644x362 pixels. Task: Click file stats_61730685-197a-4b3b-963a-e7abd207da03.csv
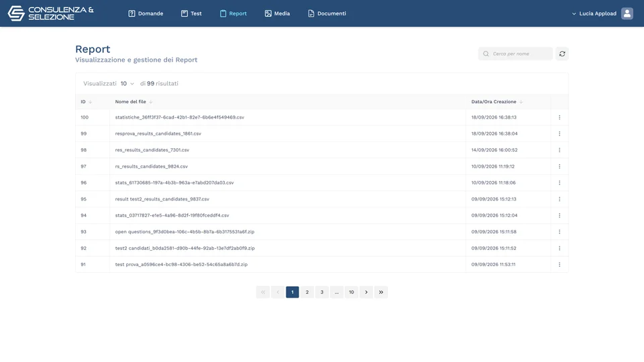[174, 182]
